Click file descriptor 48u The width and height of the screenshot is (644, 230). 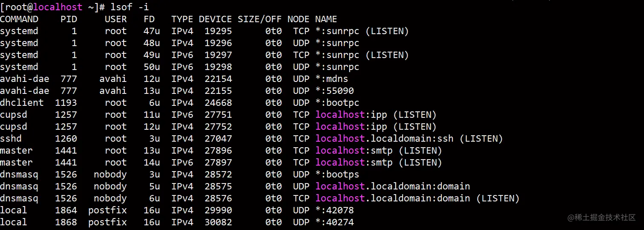(152, 43)
